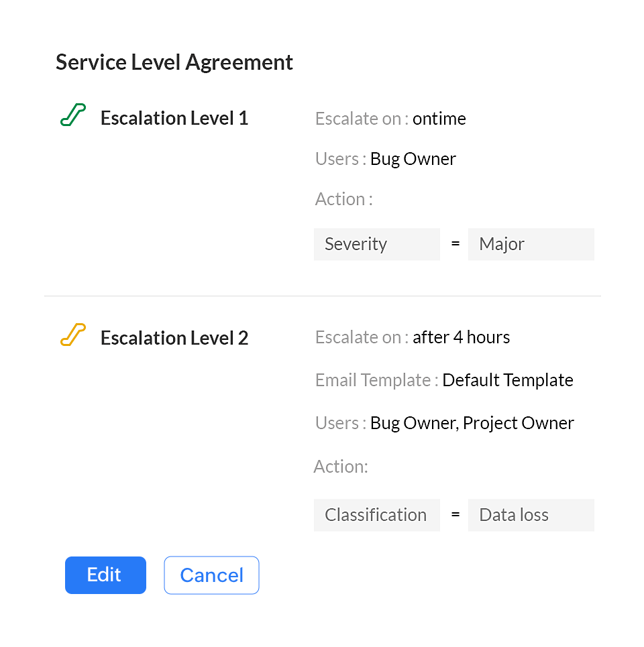The image size is (644, 647).
Task: Click 'Bug Owner, Project Owner' users value
Action: tap(472, 423)
